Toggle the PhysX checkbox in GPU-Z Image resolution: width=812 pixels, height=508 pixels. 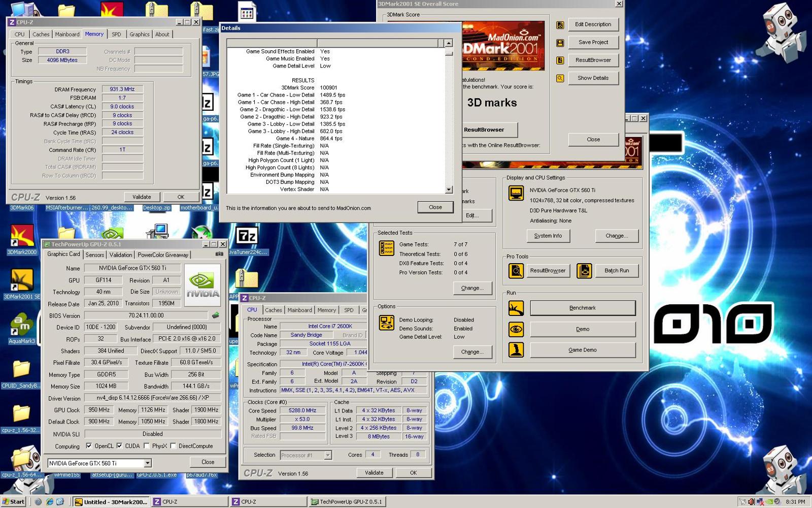pyautogui.click(x=146, y=446)
